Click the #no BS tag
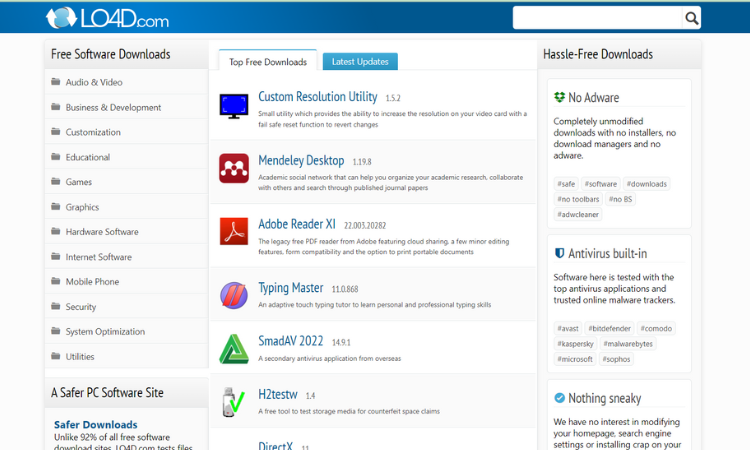750x450 pixels. click(x=620, y=199)
